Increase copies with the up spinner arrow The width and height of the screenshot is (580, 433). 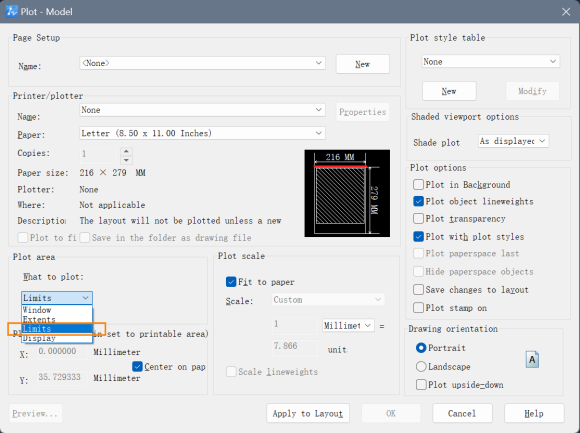click(x=127, y=151)
